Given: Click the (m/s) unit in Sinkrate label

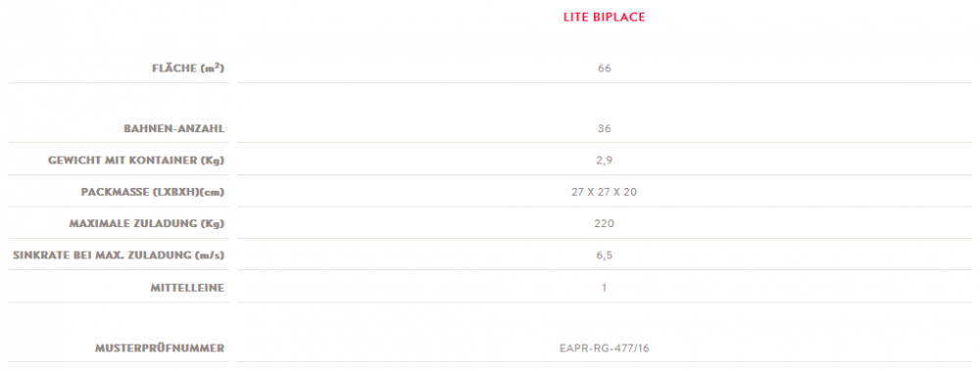Looking at the screenshot, I should click(212, 255).
